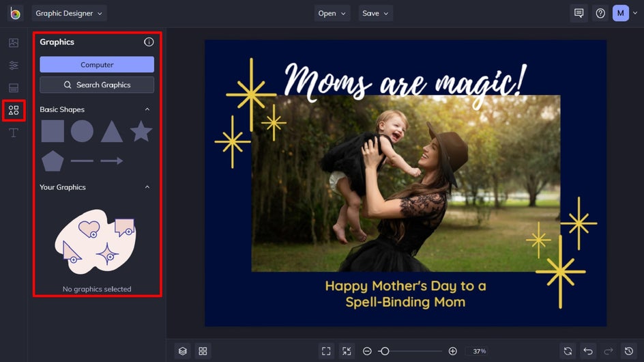This screenshot has height=362, width=644.
Task: Open the Edit adjustments sliders sidebar icon
Action: [14, 65]
